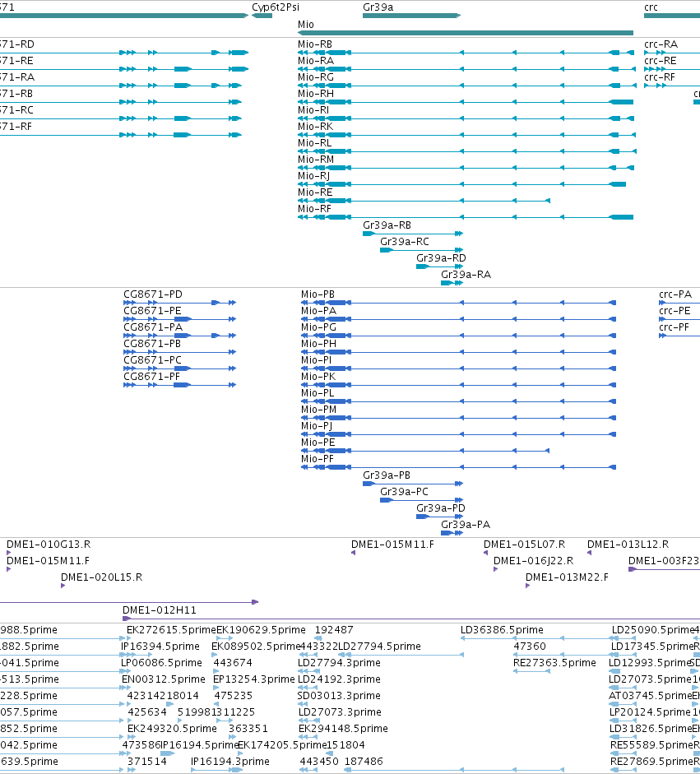
Task: Select the Gr39a-RC transcript label
Action: (x=405, y=242)
